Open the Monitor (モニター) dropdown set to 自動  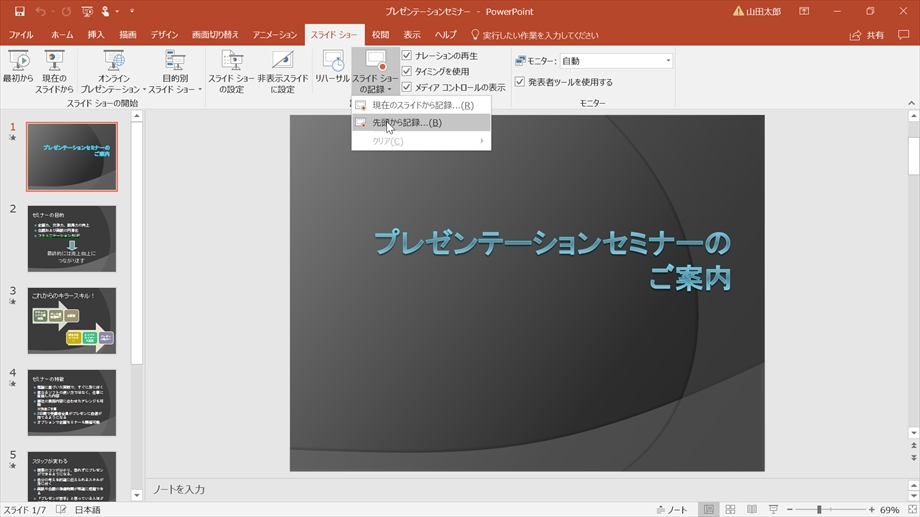point(616,60)
